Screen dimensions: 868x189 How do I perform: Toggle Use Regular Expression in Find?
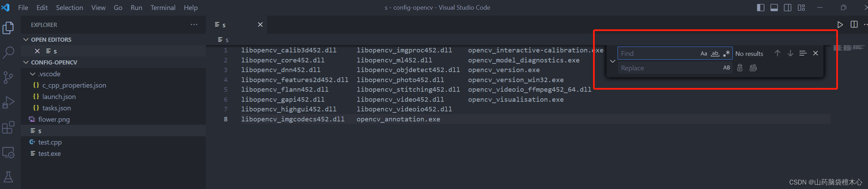[x=726, y=53]
